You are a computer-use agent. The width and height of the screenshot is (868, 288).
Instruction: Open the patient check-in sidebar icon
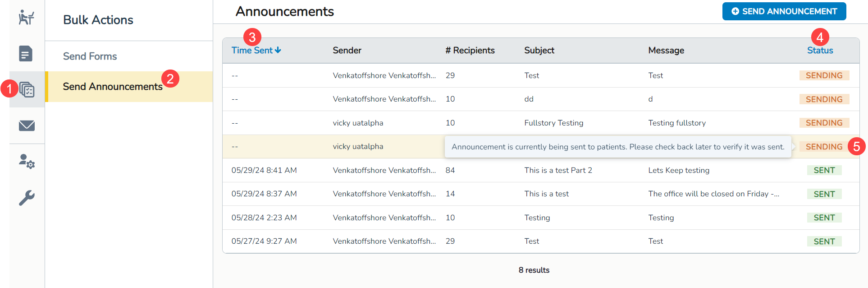click(27, 18)
